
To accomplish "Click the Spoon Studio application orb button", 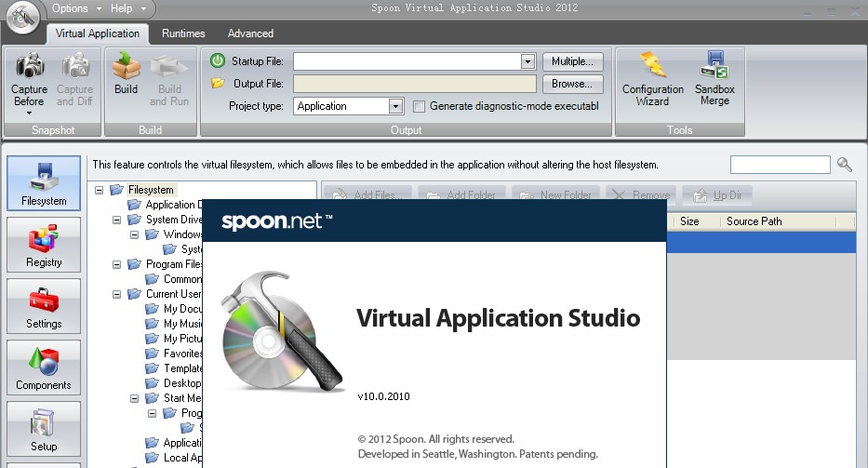I will [x=22, y=17].
